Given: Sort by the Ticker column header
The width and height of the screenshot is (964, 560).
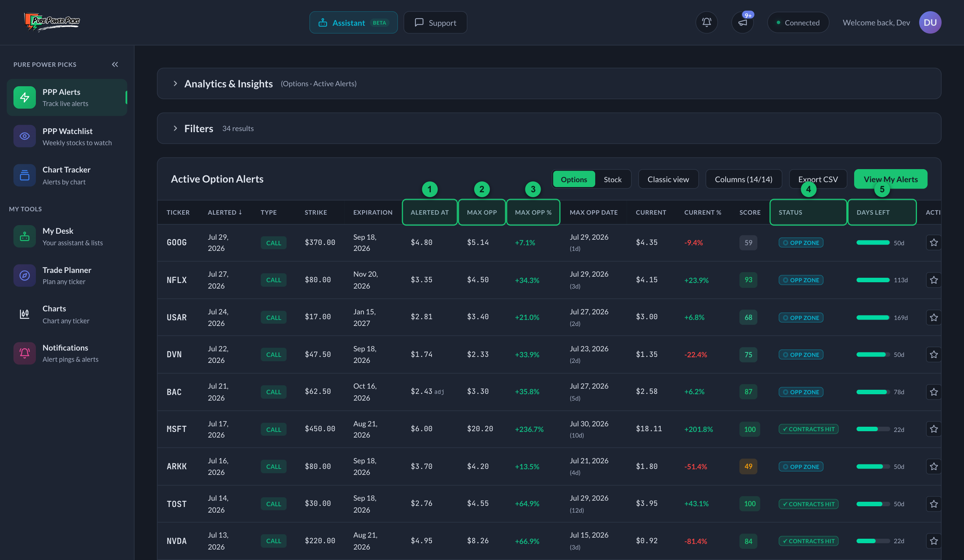Looking at the screenshot, I should tap(178, 212).
